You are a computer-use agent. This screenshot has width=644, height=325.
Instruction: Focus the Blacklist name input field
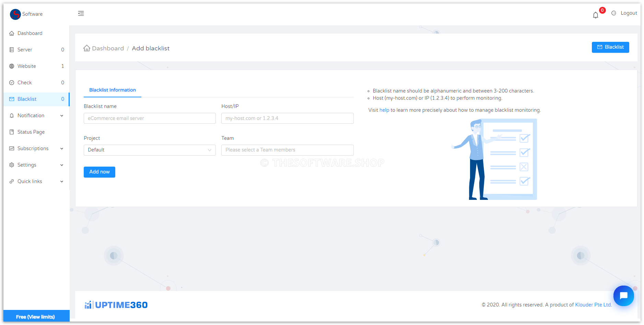[150, 118]
